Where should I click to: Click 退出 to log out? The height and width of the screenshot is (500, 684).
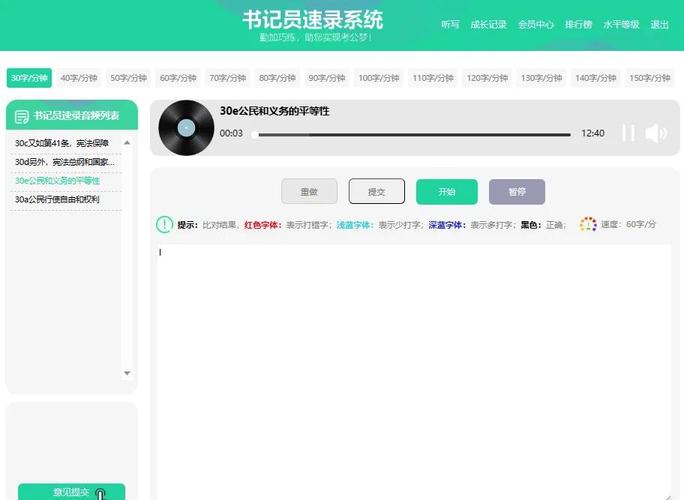660,24
